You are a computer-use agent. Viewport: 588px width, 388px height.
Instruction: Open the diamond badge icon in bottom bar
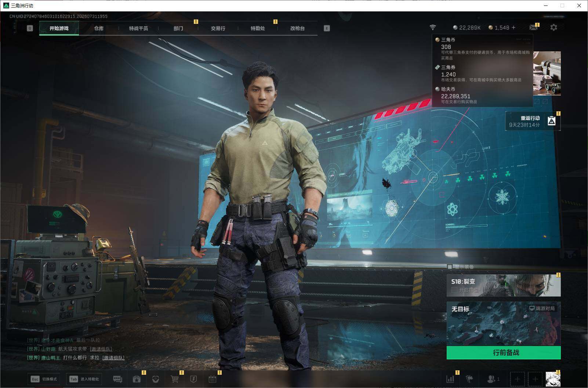click(x=156, y=379)
